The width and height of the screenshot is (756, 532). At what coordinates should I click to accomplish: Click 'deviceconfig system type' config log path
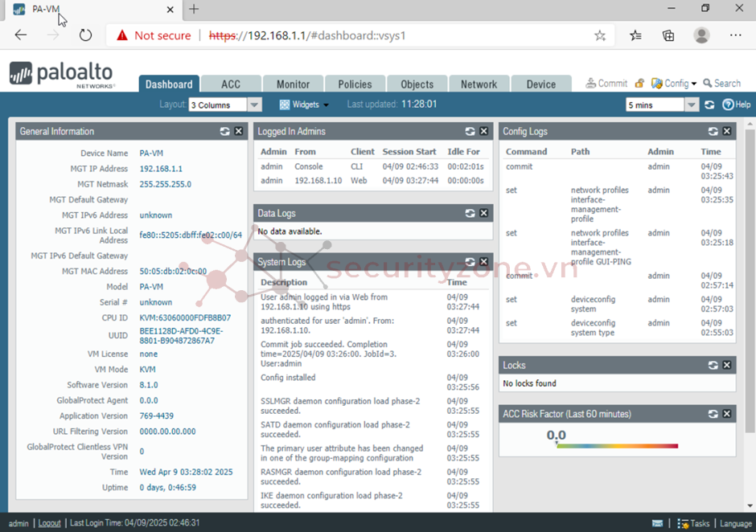coord(593,328)
